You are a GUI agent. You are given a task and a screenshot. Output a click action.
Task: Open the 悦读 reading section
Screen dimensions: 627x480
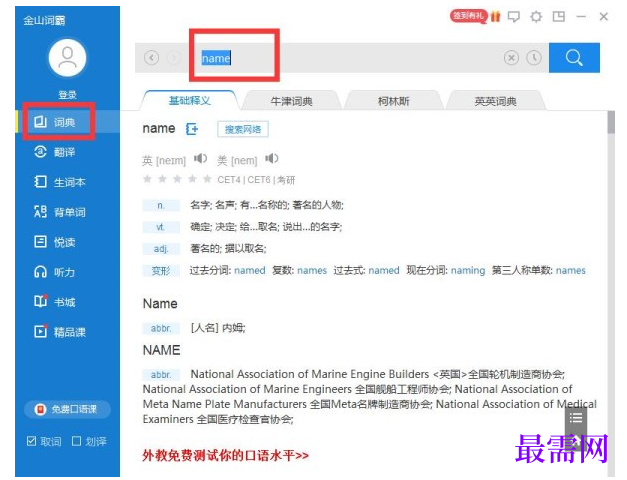(54, 242)
